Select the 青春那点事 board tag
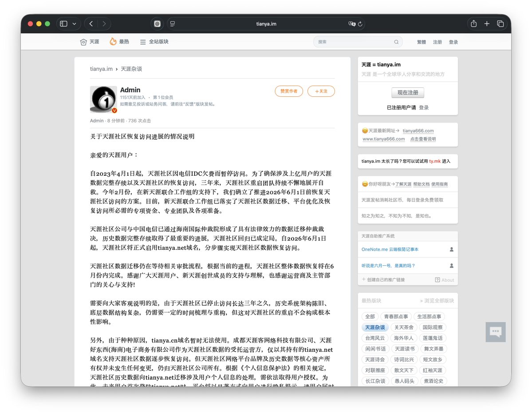 [396, 317]
